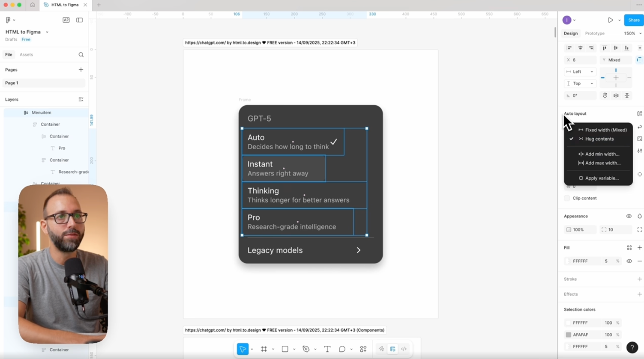Click the align horizontal centers icon
Screen dimensions: 644x359
(x=581, y=48)
